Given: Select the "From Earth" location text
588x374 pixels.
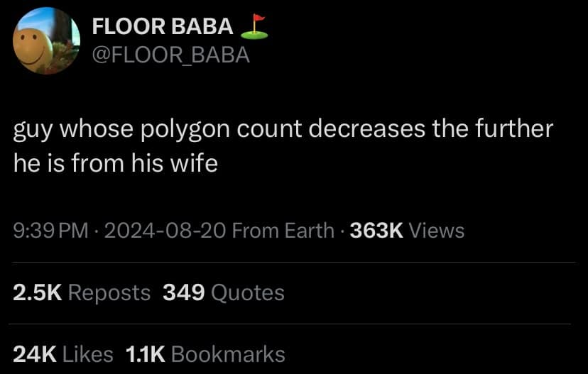Looking at the screenshot, I should point(283,231).
